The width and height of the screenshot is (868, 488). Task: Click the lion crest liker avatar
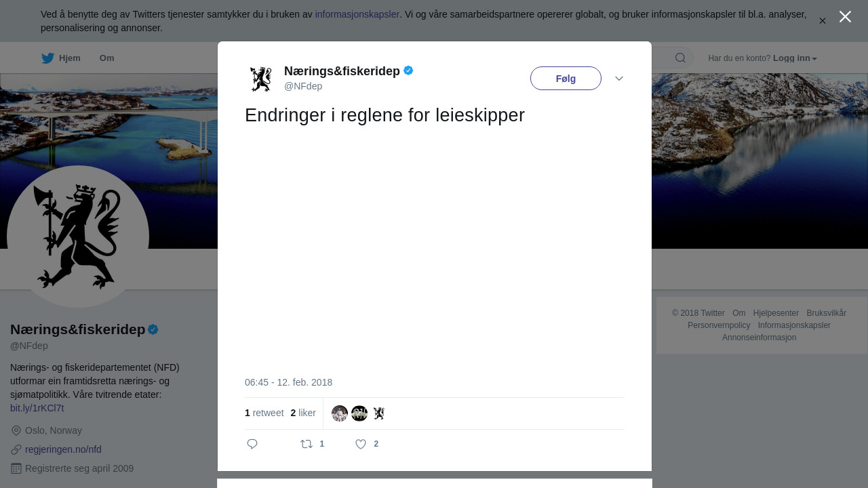pos(379,413)
